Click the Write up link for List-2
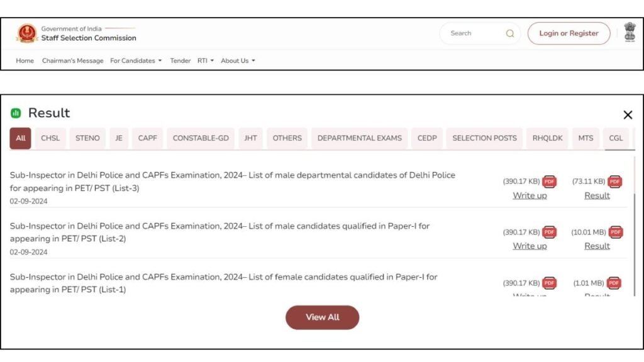 click(x=530, y=246)
